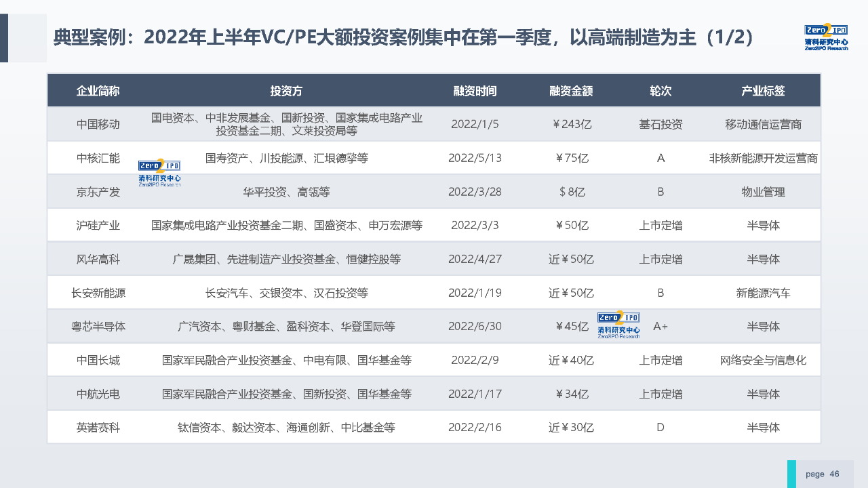Click the date 2022/1/17
This screenshot has height=488, width=868.
tap(475, 394)
